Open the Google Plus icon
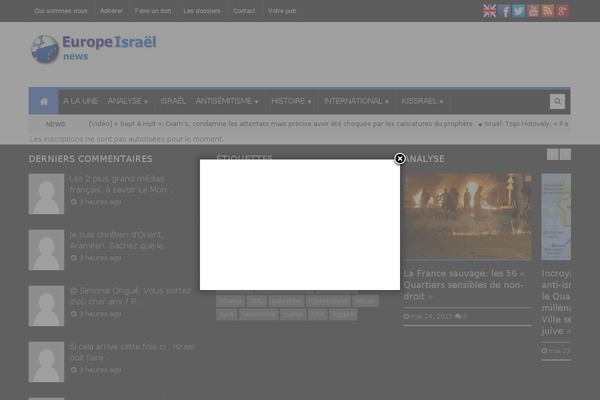The height and width of the screenshot is (400, 600). (562, 11)
